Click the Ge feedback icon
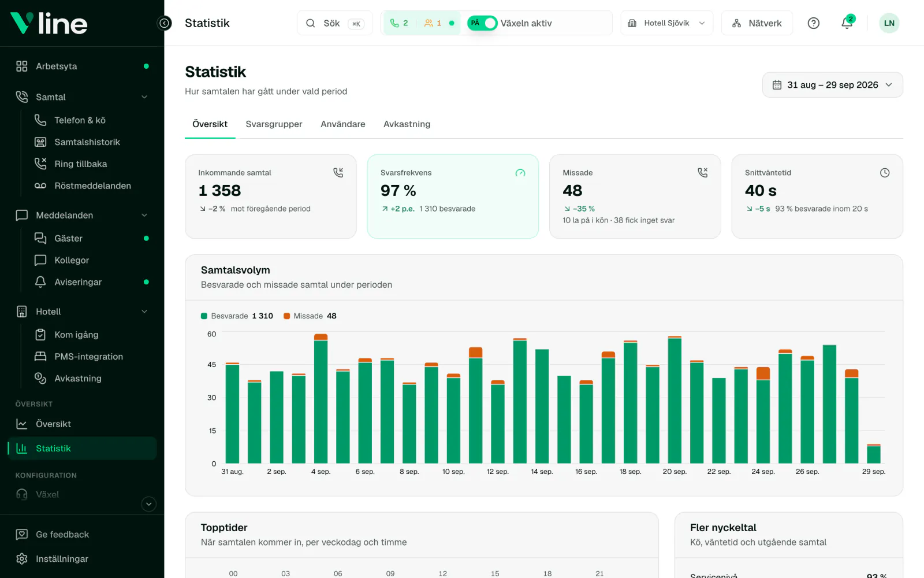 coord(22,534)
